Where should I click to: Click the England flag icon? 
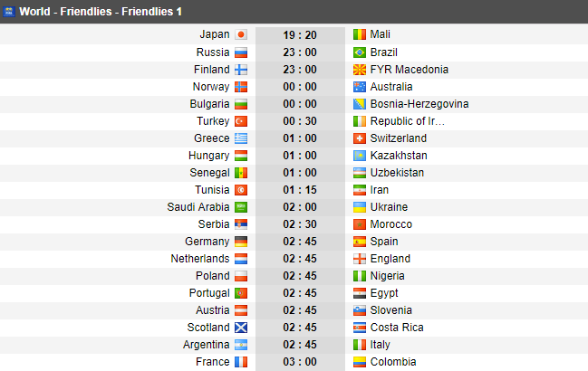[360, 259]
